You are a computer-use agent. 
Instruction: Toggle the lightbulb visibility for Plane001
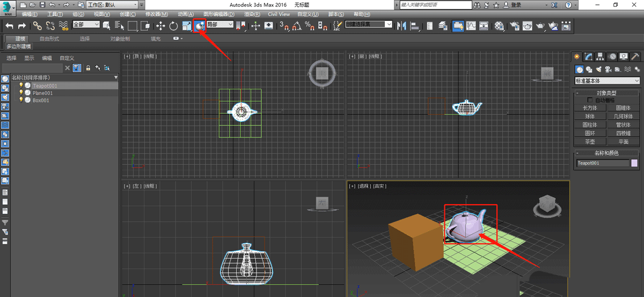tap(21, 93)
